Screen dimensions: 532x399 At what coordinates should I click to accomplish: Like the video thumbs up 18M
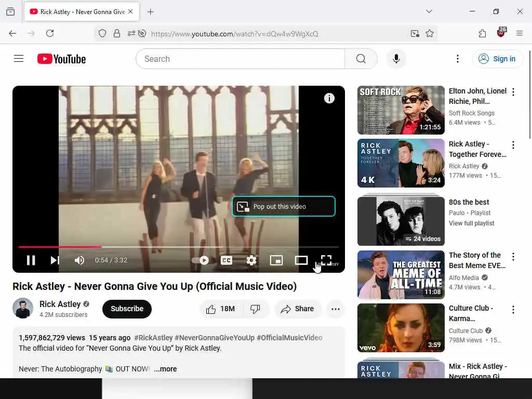click(220, 309)
